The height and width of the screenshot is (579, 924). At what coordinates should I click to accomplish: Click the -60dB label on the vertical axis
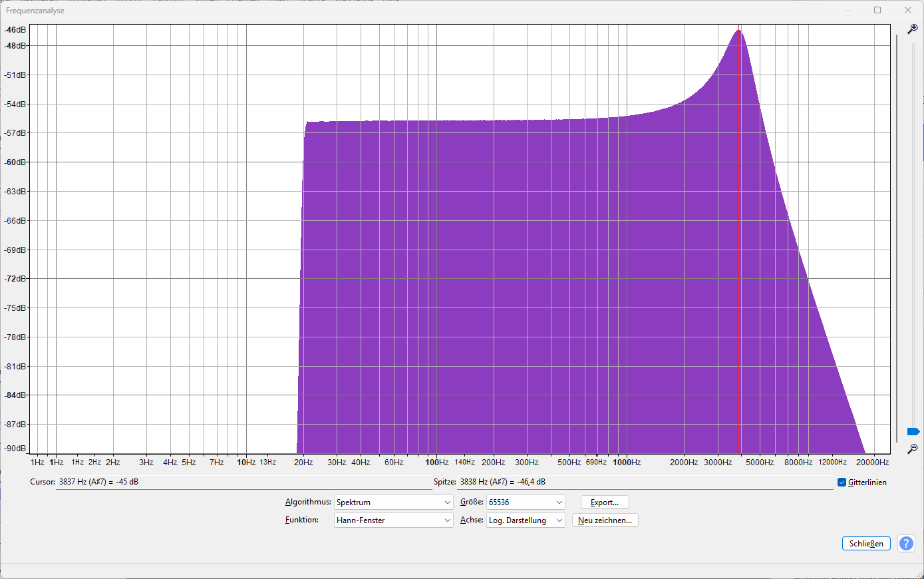15,162
